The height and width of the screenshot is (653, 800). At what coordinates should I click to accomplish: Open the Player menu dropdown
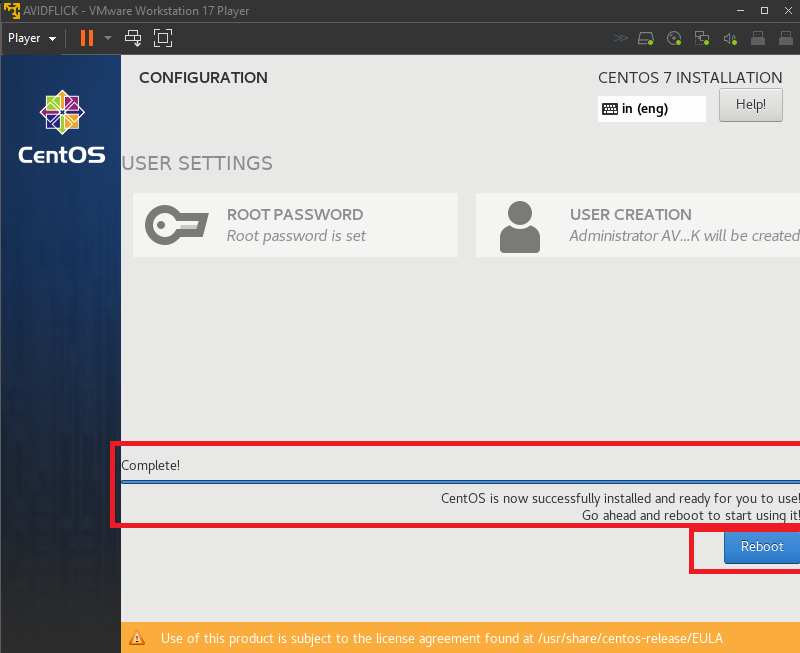pos(32,38)
